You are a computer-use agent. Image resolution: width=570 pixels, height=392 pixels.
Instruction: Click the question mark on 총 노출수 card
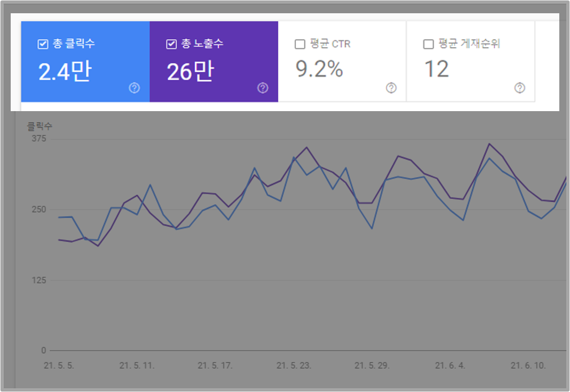(262, 88)
